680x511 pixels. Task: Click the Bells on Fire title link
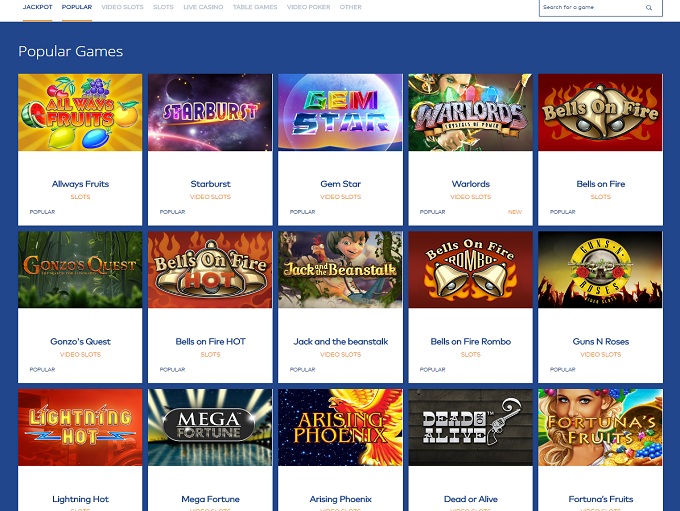[600, 184]
